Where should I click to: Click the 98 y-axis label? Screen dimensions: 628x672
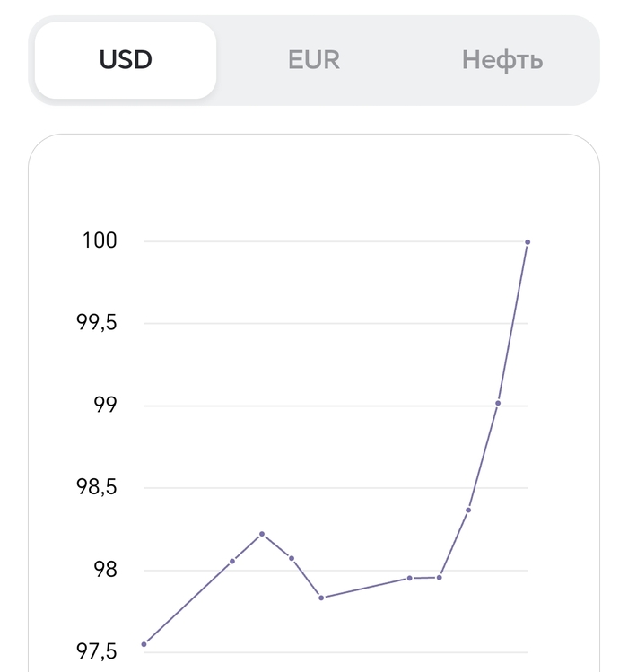(104, 571)
